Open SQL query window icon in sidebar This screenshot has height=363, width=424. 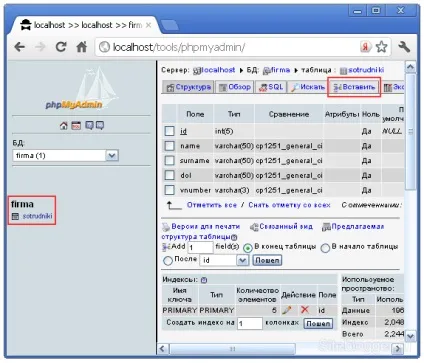pyautogui.click(x=76, y=126)
